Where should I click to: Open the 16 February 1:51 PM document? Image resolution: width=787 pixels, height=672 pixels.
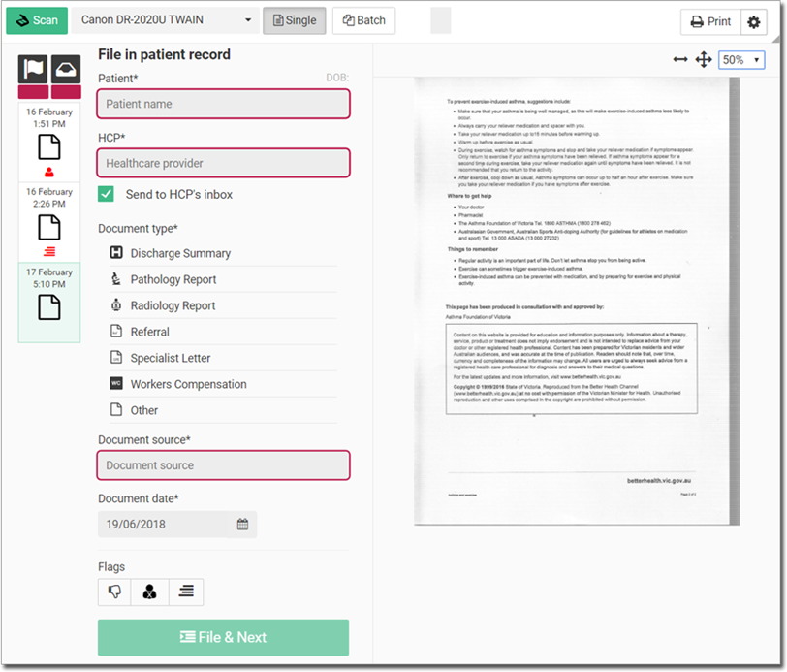[49, 143]
